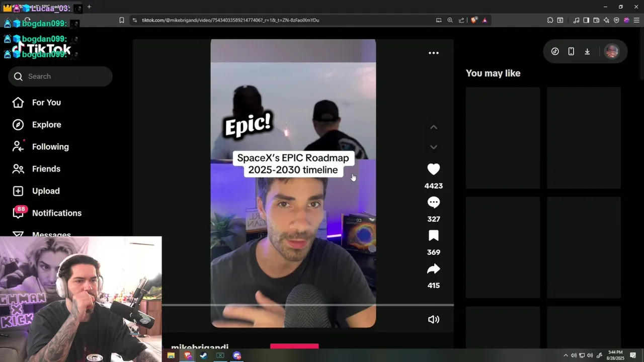The image size is (644, 362).
Task: Open the For You feed
Action: [46, 103]
